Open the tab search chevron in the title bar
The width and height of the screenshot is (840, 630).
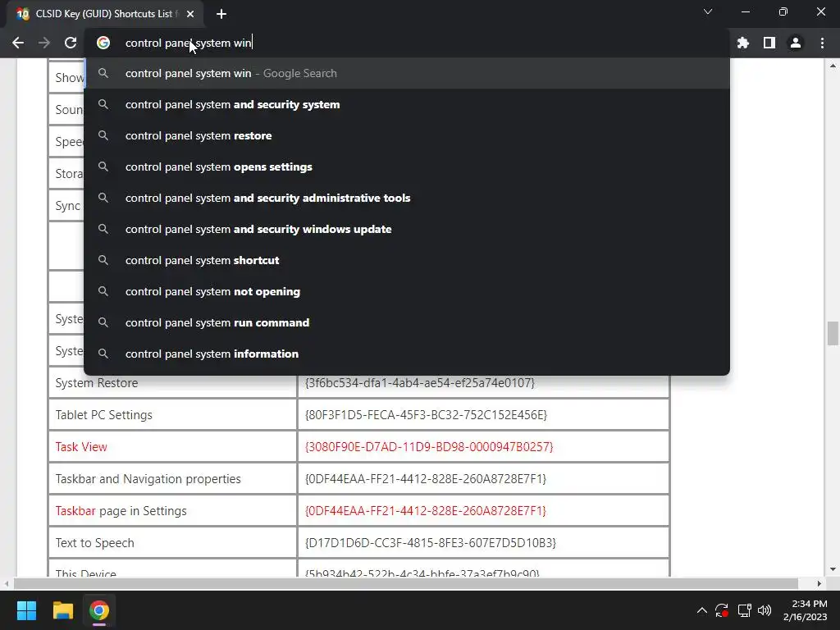point(708,11)
